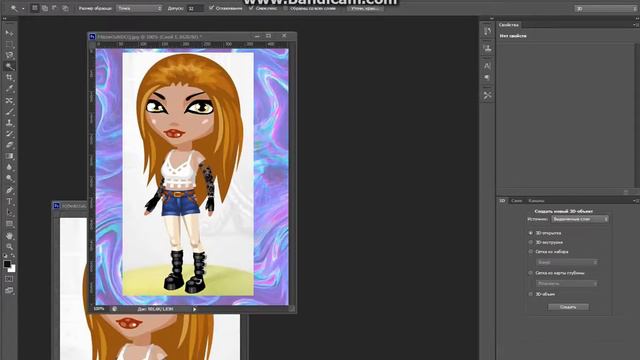The image size is (640, 360).
Task: Select the Move tool
Action: pyautogui.click(x=9, y=33)
